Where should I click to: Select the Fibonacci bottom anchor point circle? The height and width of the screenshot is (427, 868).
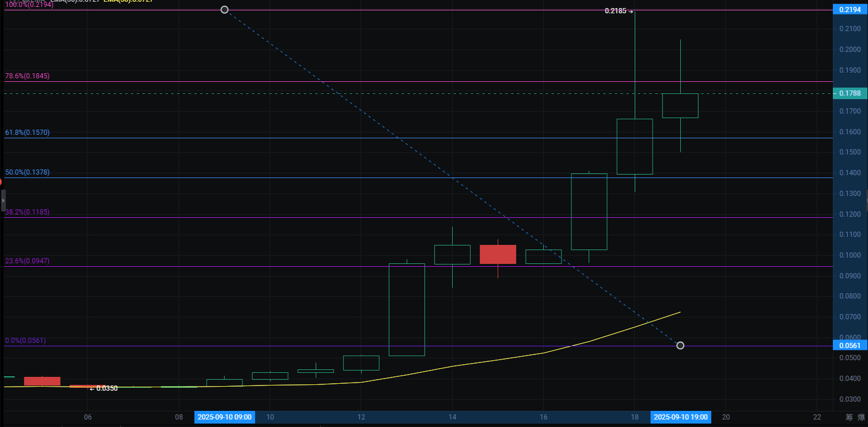pyautogui.click(x=680, y=345)
